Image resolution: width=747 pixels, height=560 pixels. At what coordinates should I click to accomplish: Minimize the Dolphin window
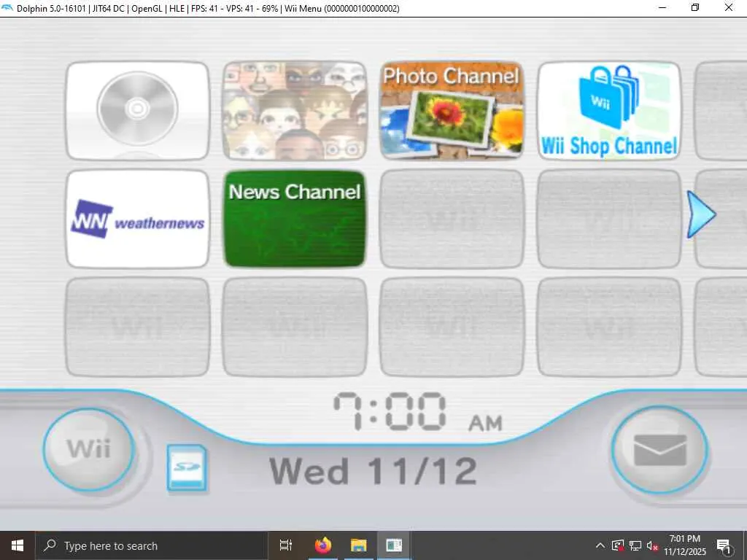pyautogui.click(x=662, y=8)
